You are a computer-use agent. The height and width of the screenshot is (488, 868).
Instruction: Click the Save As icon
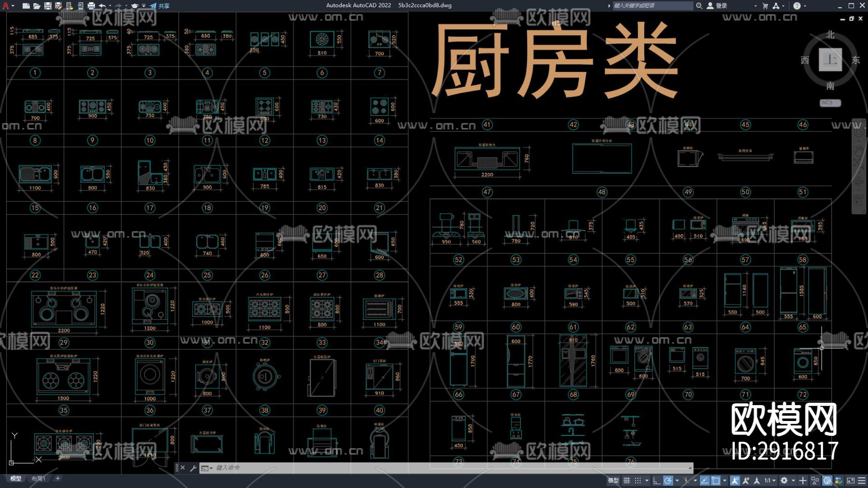(58, 6)
